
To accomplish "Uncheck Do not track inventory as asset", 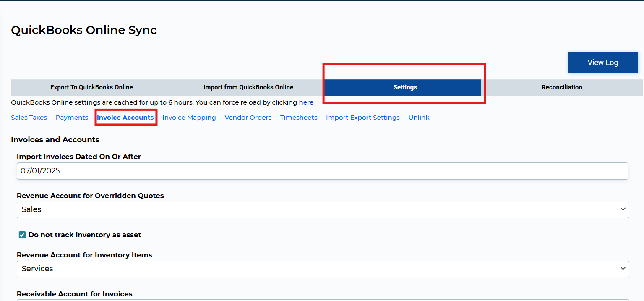I will pos(22,235).
